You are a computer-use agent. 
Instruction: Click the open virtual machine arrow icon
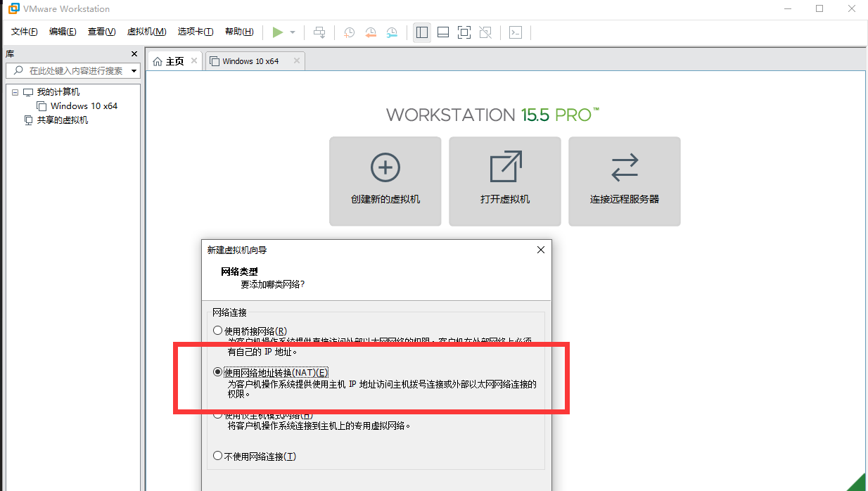505,167
